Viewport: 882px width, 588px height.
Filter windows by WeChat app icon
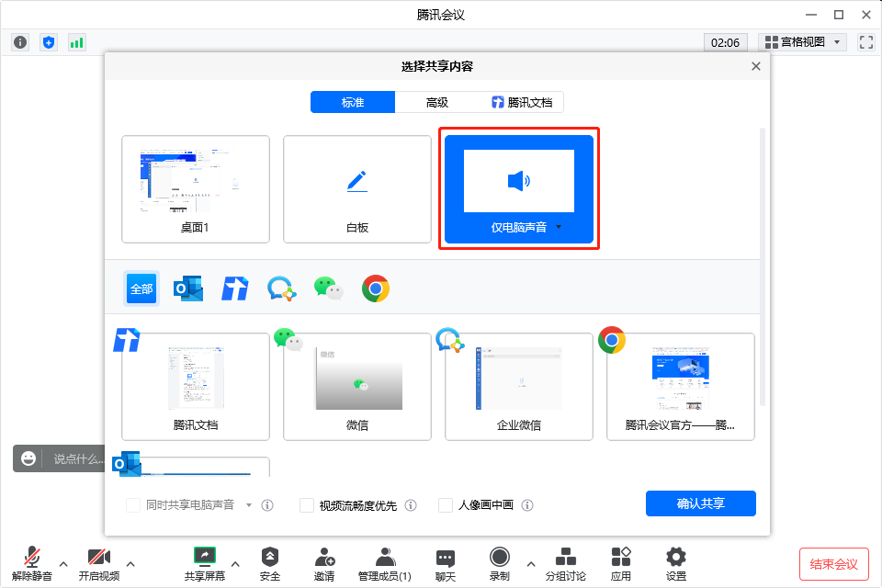click(x=329, y=288)
